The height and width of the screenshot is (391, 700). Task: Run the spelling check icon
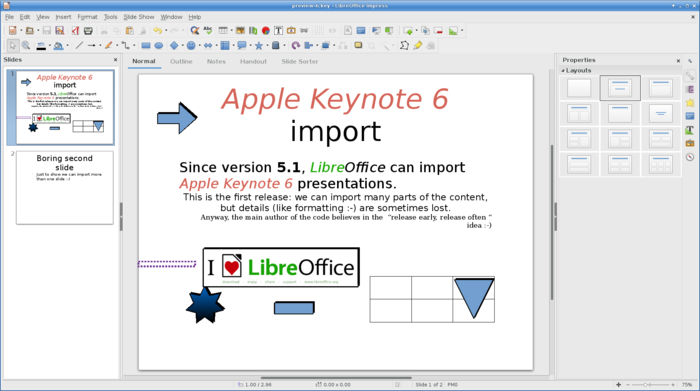208,30
